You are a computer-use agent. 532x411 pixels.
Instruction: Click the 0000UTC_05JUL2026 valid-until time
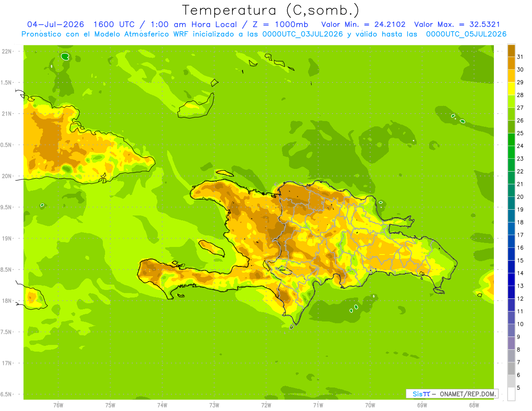(466, 34)
